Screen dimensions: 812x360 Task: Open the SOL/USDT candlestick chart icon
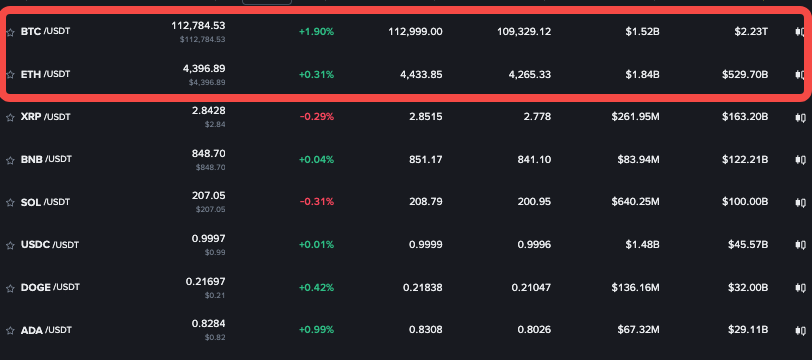(x=800, y=202)
